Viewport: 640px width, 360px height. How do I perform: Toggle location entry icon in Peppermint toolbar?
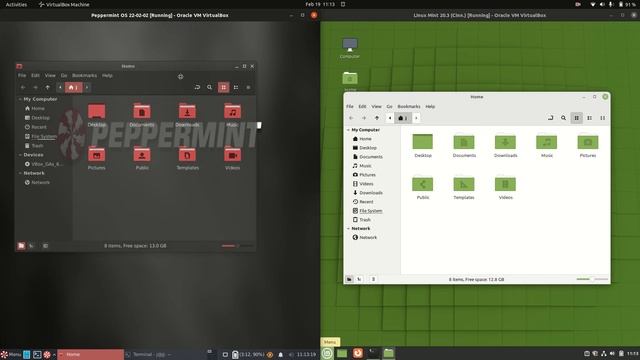tap(197, 87)
